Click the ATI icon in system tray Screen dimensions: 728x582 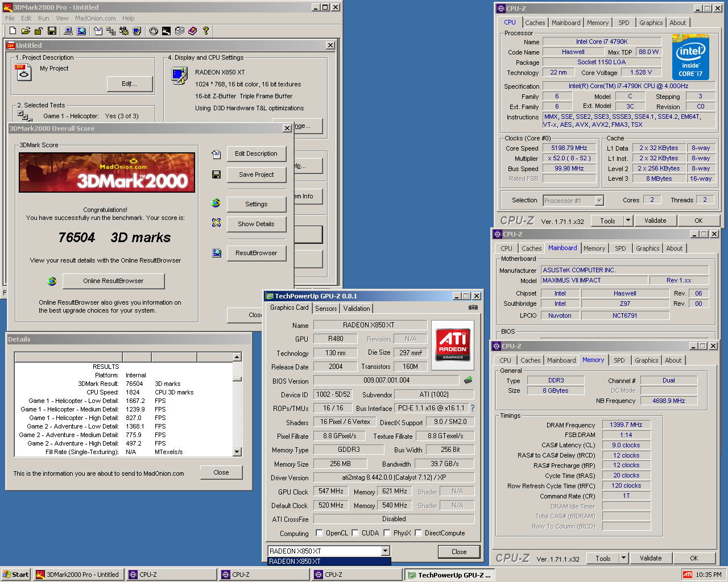(687, 575)
